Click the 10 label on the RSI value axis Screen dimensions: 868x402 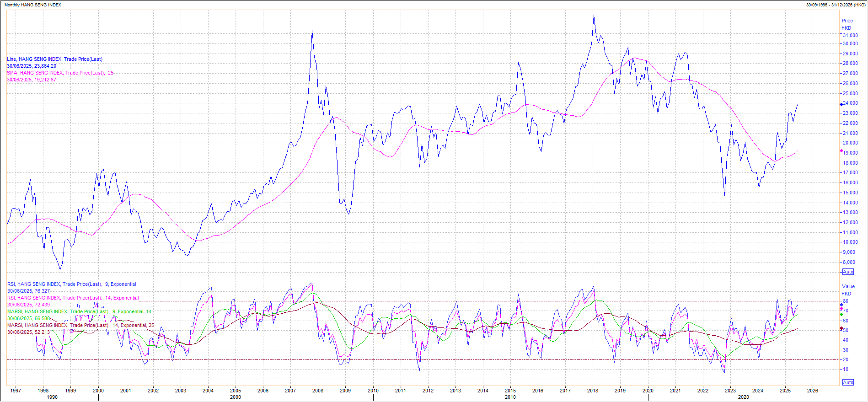[846, 369]
